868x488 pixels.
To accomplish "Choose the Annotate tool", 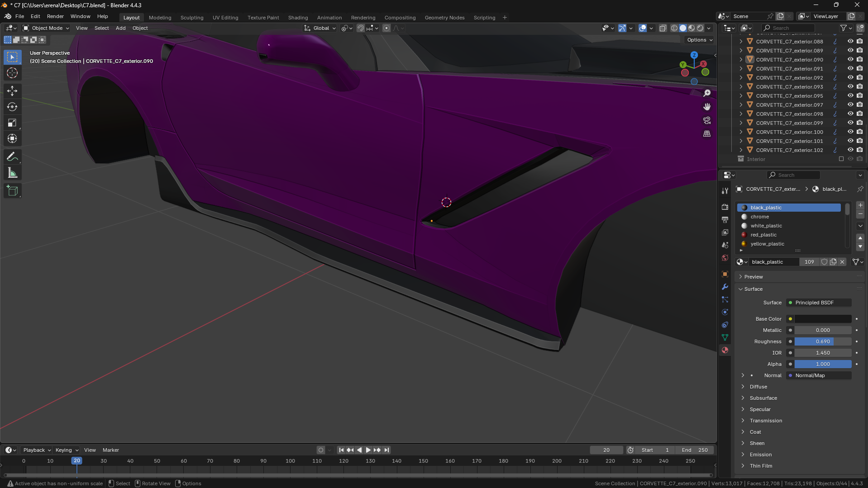I will [x=12, y=157].
